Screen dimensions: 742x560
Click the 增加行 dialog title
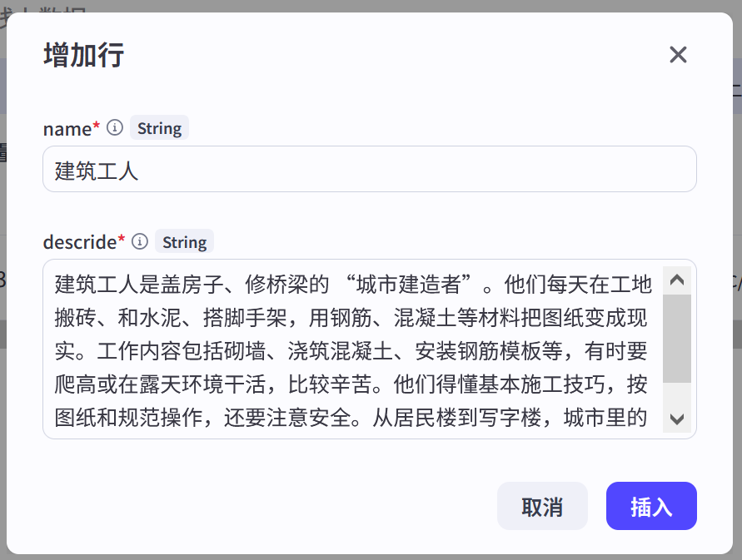[x=84, y=55]
